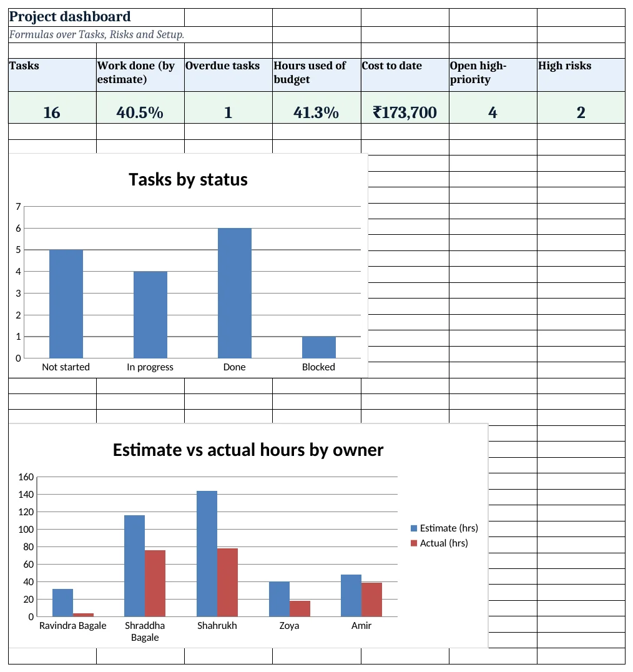Image resolution: width=633 pixels, height=672 pixels.
Task: Select Amir's red actual bar
Action: click(372, 600)
